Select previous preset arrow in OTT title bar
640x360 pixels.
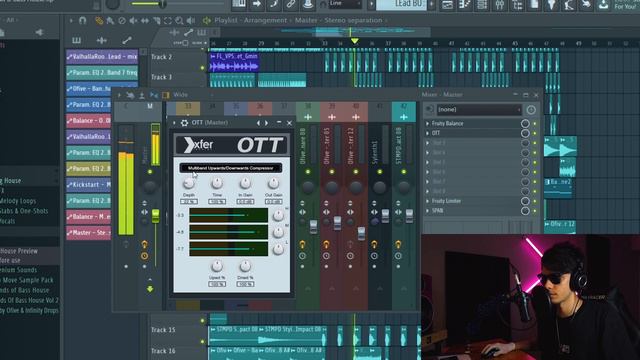258,123
